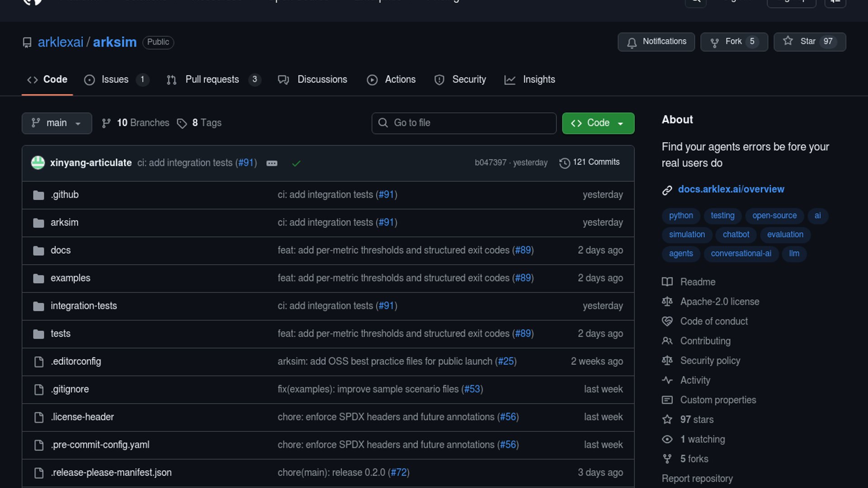Expand the green Code dropdown
Viewport: 868px width, 488px height.
[598, 123]
